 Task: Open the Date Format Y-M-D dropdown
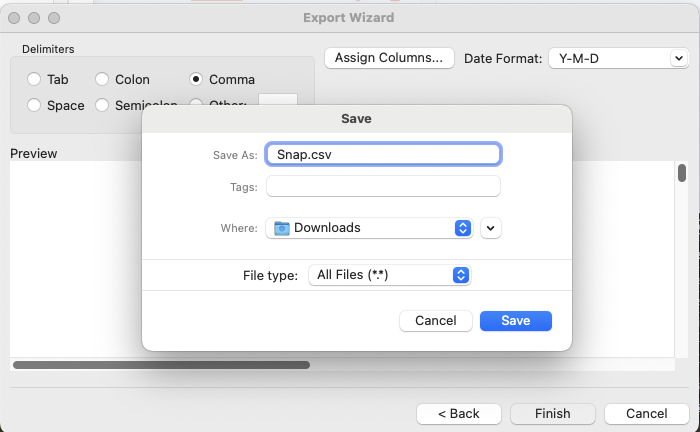tap(618, 58)
